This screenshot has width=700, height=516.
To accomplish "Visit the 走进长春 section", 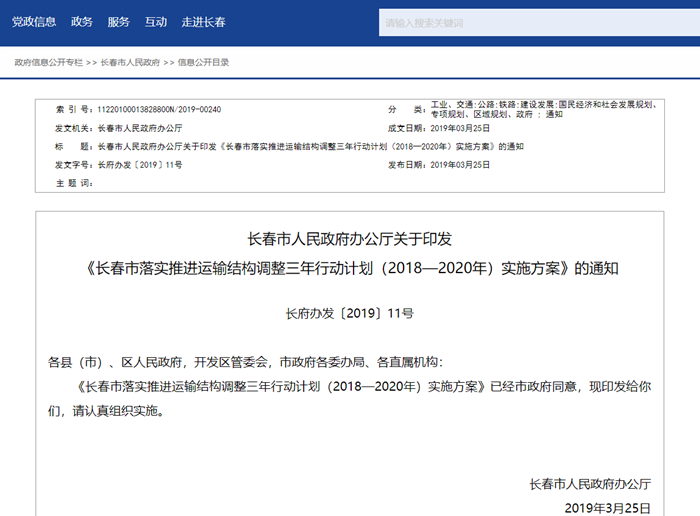I will tap(202, 21).
